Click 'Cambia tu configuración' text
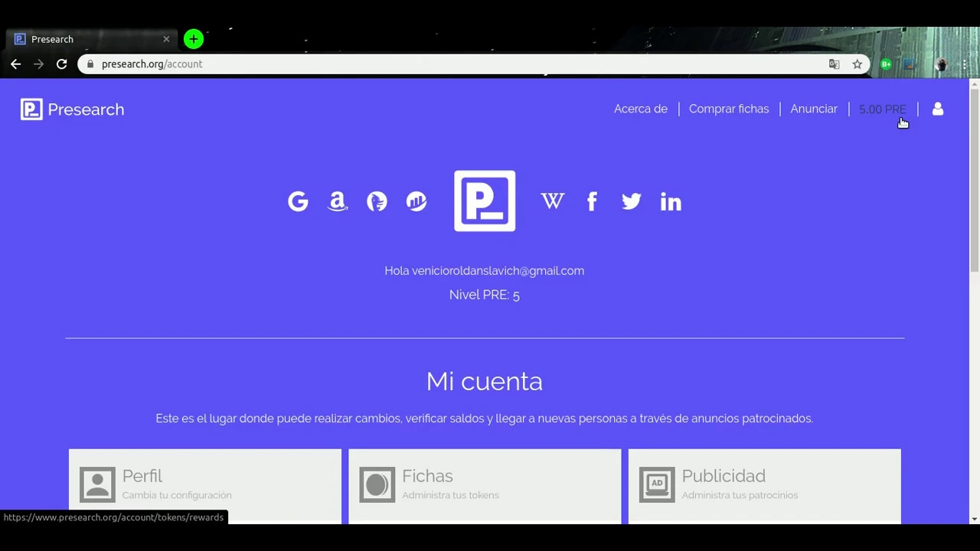 (177, 495)
